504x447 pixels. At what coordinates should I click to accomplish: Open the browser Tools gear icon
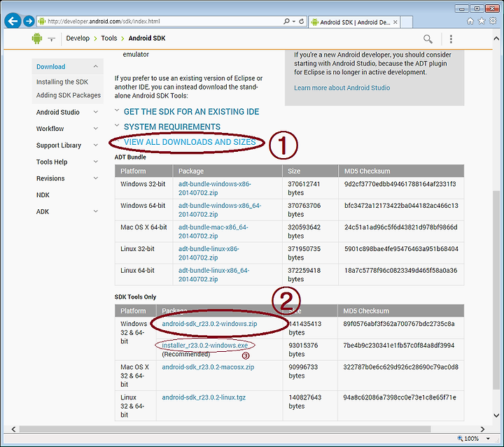pos(493,21)
